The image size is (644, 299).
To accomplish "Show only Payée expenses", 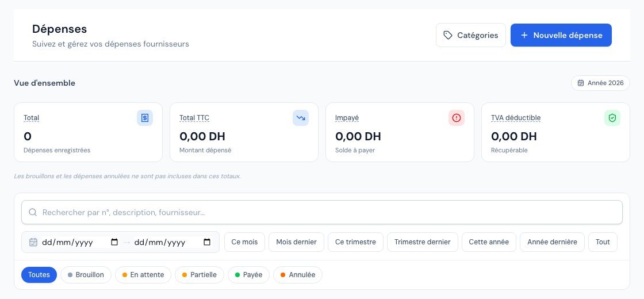I will 248,275.
